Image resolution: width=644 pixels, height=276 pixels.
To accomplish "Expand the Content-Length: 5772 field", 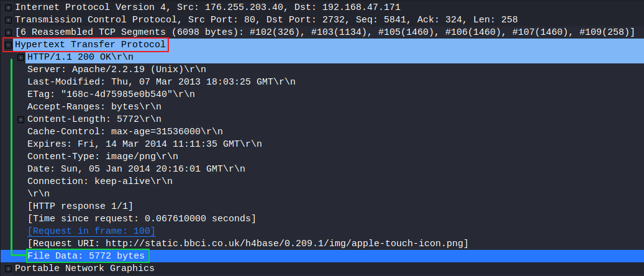I will pos(20,119).
